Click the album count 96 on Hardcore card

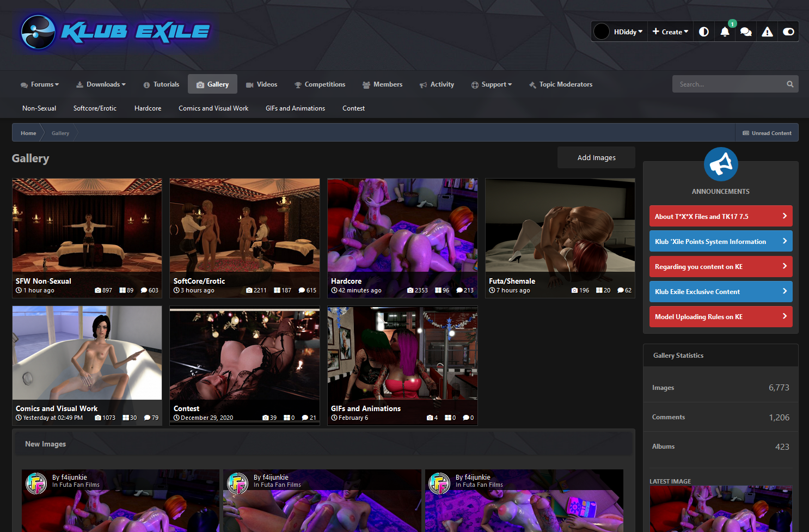tap(442, 290)
